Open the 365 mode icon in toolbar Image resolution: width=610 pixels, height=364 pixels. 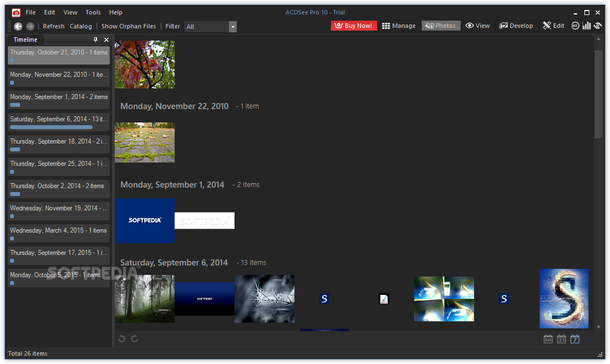(x=575, y=26)
